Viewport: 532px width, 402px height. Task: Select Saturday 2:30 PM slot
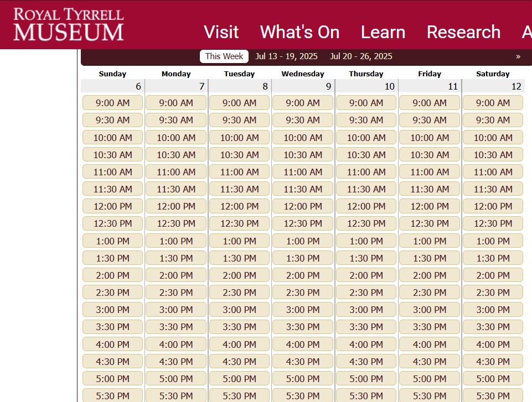pos(493,293)
